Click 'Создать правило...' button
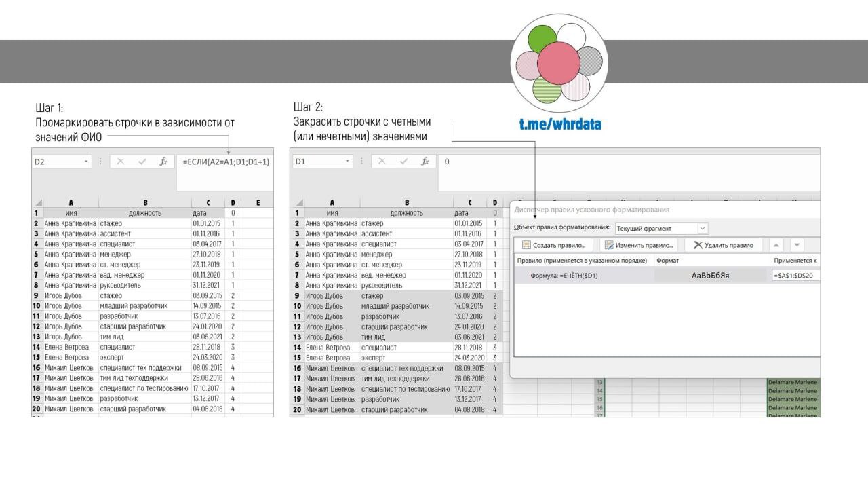This screenshot has width=868, height=488. point(554,245)
